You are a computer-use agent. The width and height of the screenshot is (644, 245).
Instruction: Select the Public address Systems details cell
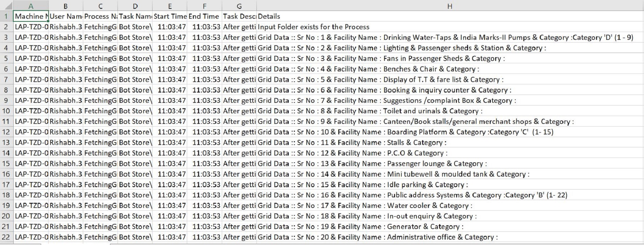click(x=450, y=195)
